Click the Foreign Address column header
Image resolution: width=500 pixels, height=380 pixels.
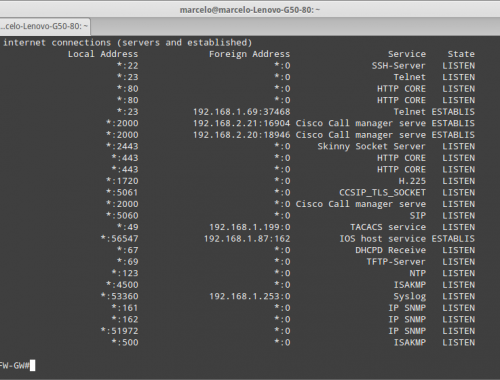[x=249, y=54]
